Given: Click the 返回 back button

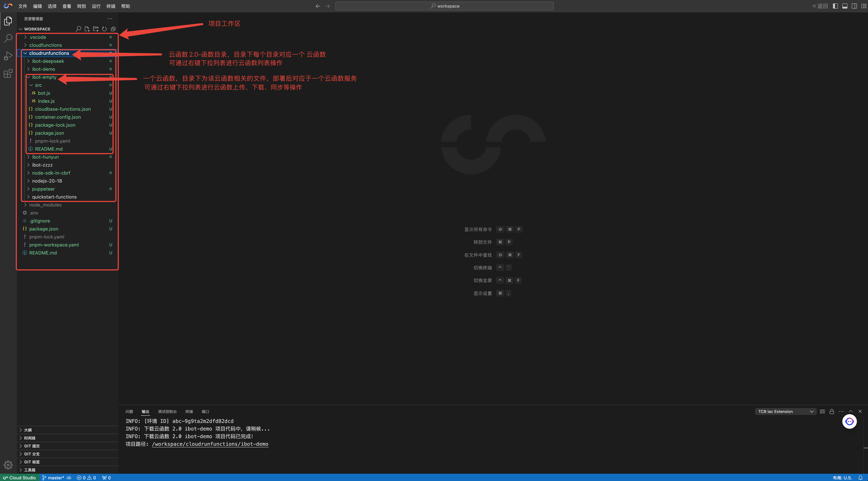Looking at the screenshot, I should coord(820,6).
